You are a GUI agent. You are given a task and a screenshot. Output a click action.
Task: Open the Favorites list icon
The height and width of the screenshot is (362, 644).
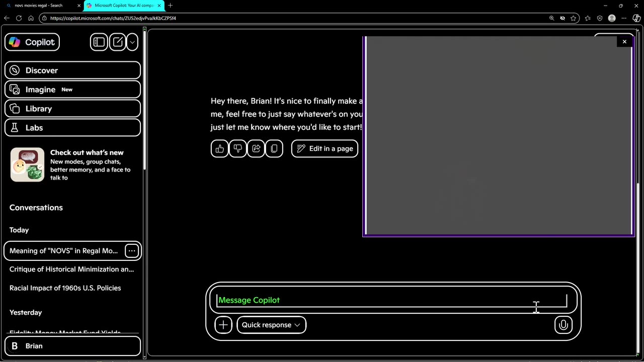[588, 18]
